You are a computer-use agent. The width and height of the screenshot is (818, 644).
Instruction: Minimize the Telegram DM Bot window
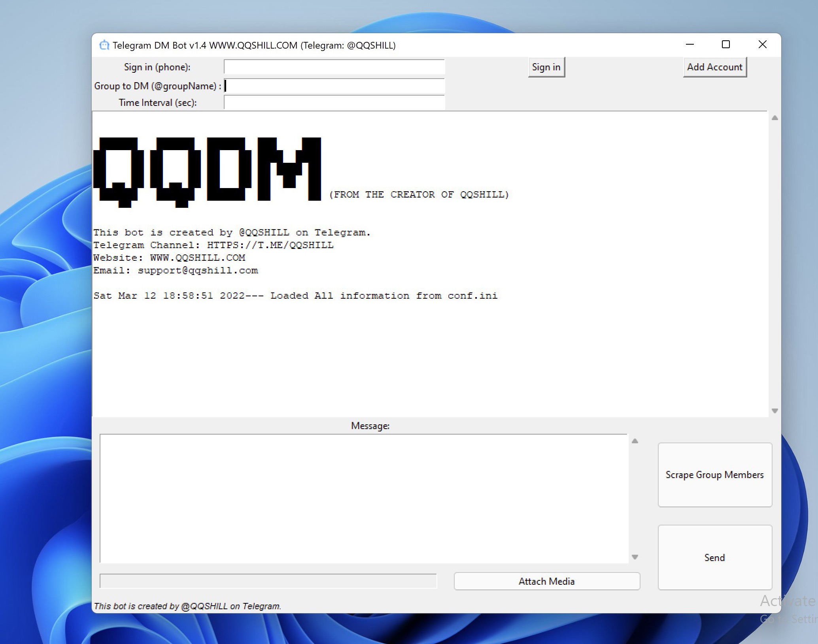pos(690,44)
